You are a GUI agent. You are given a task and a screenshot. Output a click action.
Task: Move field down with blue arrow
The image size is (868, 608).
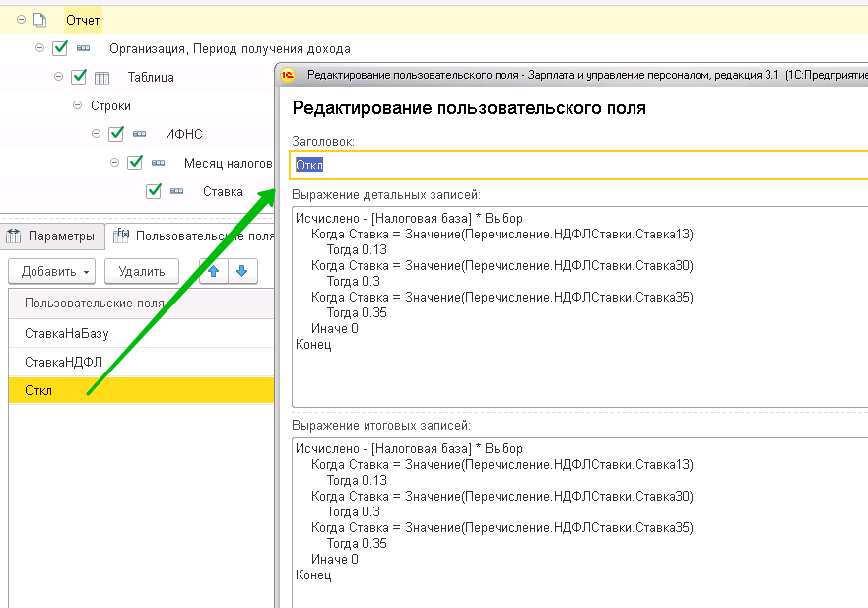pyautogui.click(x=242, y=271)
